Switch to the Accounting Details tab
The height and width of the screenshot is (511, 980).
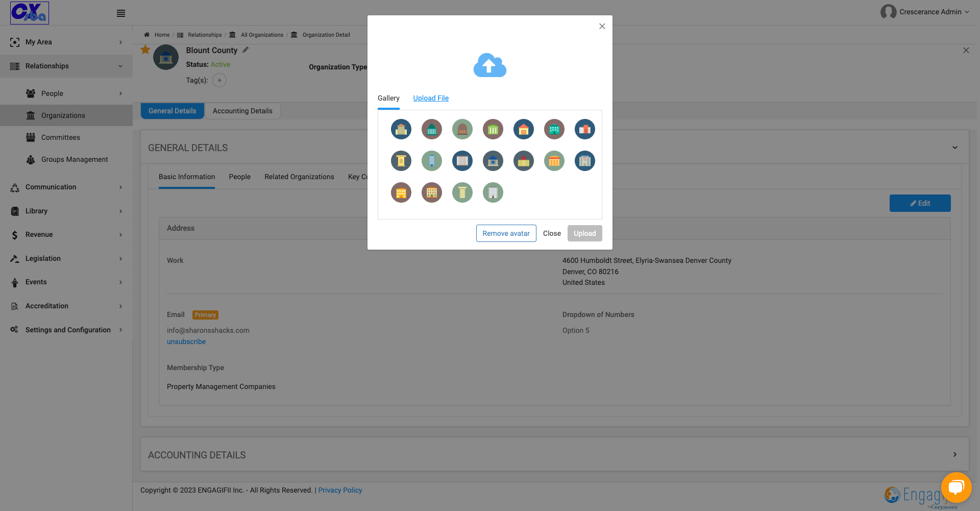242,111
